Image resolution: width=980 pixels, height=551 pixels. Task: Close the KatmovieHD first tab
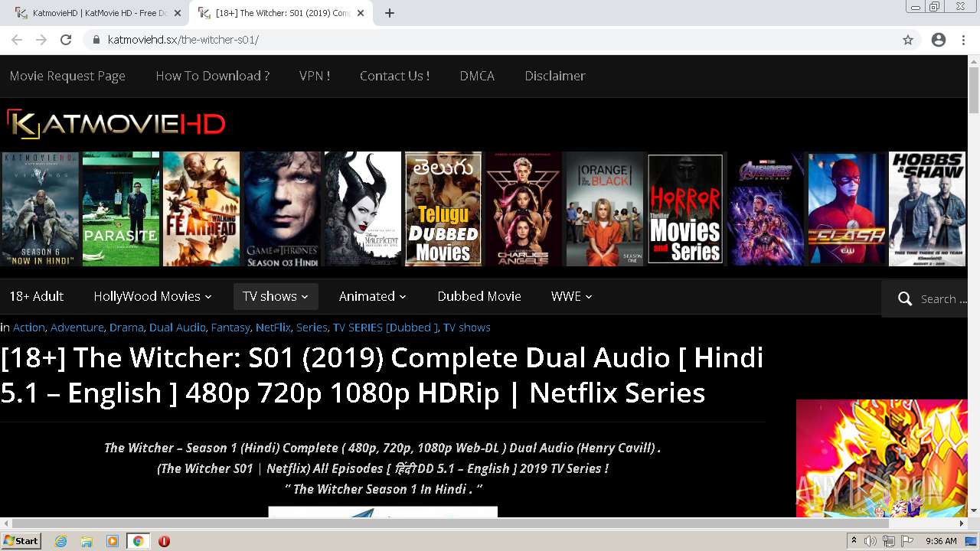click(178, 13)
